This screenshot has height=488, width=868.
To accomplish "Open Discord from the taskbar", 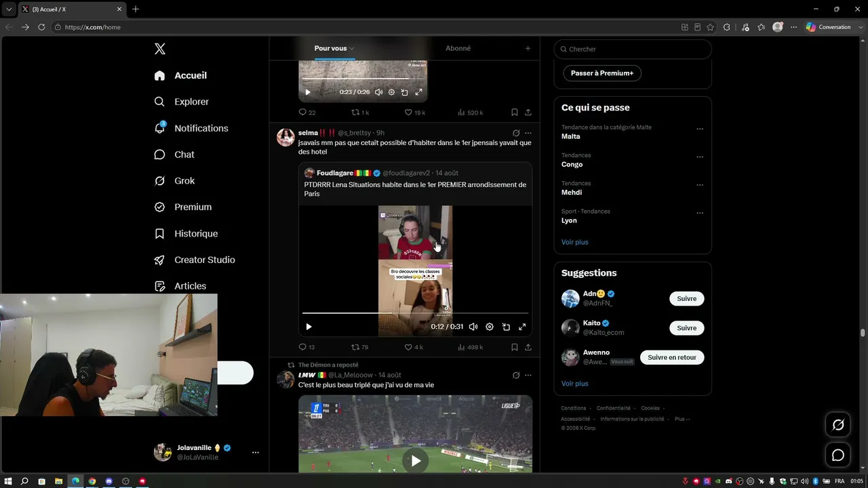I will click(108, 481).
